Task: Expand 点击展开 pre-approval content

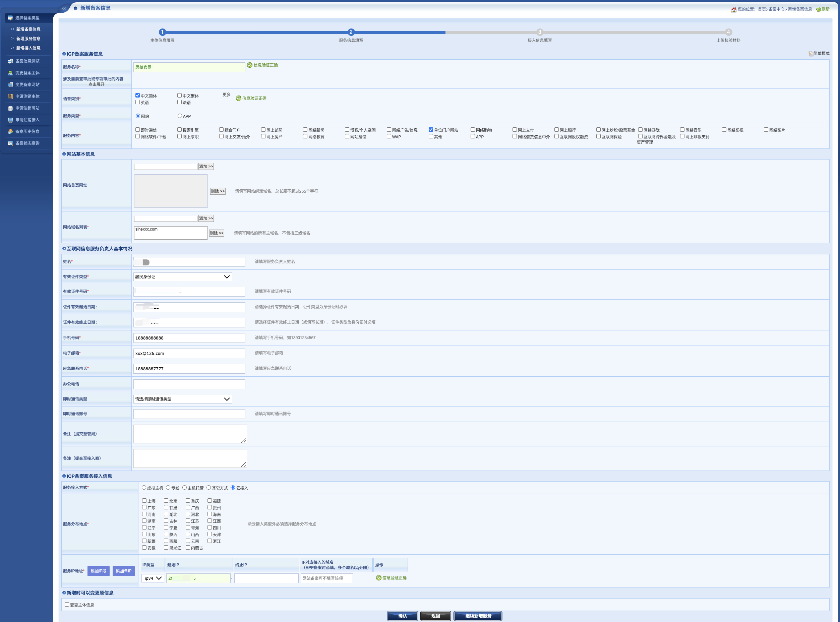Action: [x=97, y=85]
